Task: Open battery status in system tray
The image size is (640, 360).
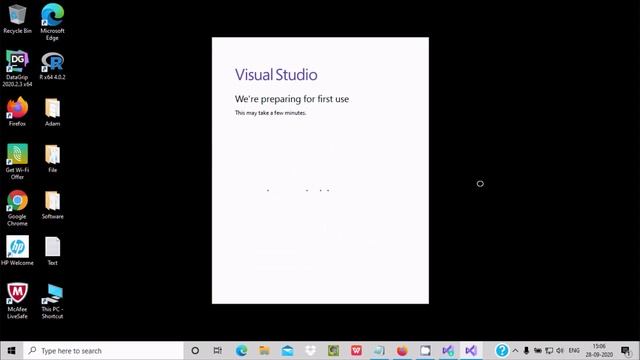Action: [538, 351]
